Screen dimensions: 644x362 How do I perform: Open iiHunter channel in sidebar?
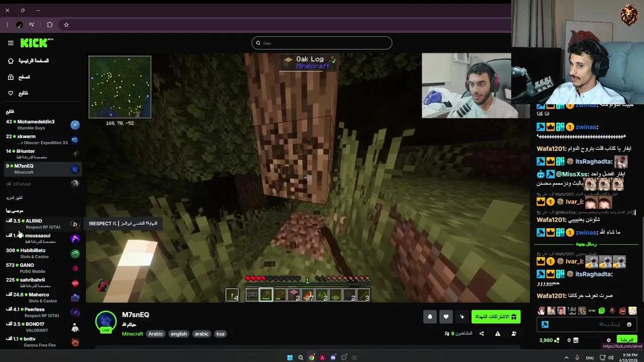[x=43, y=154]
